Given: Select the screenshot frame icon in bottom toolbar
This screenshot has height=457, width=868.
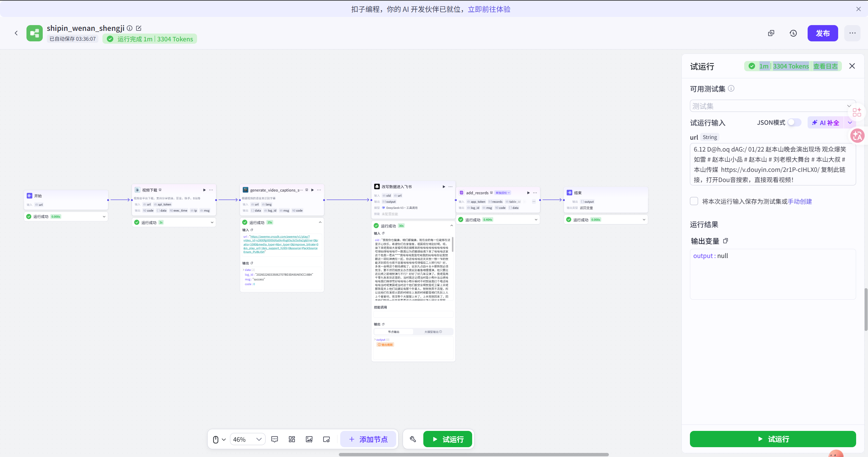Looking at the screenshot, I should [x=326, y=439].
